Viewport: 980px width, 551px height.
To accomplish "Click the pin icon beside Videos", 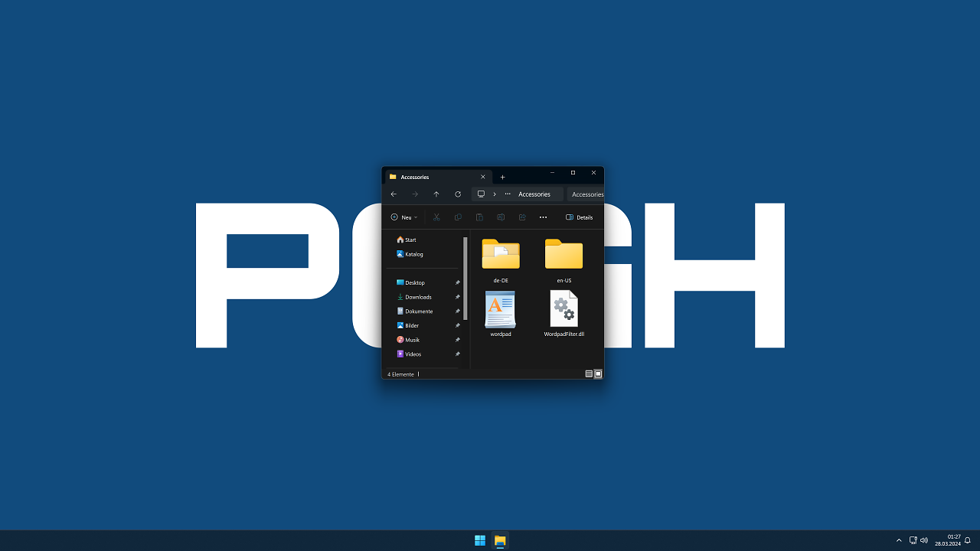I will tap(458, 354).
